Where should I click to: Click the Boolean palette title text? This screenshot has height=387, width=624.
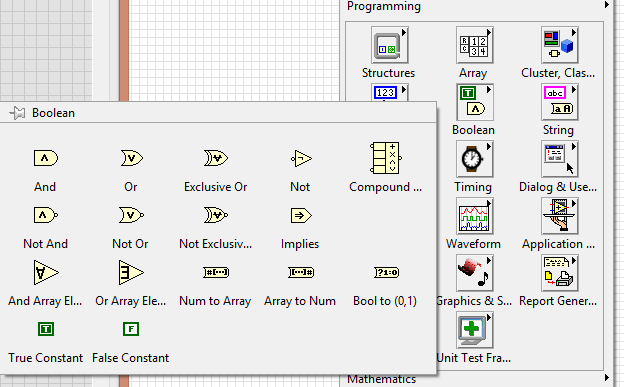53,113
